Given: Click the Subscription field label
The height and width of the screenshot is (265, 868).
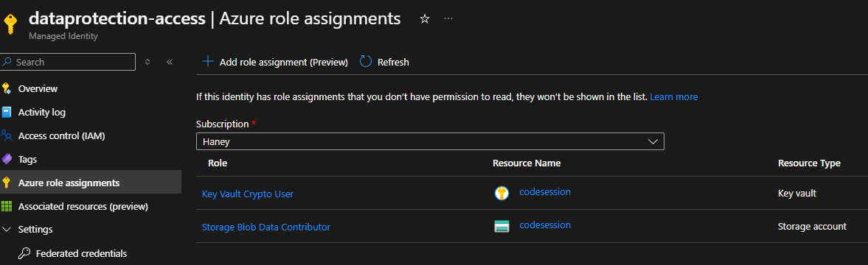Looking at the screenshot, I should (222, 124).
